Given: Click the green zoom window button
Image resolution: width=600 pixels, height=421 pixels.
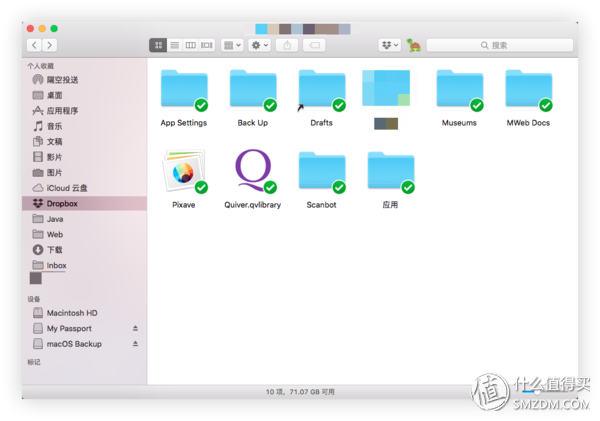Looking at the screenshot, I should pyautogui.click(x=54, y=29).
